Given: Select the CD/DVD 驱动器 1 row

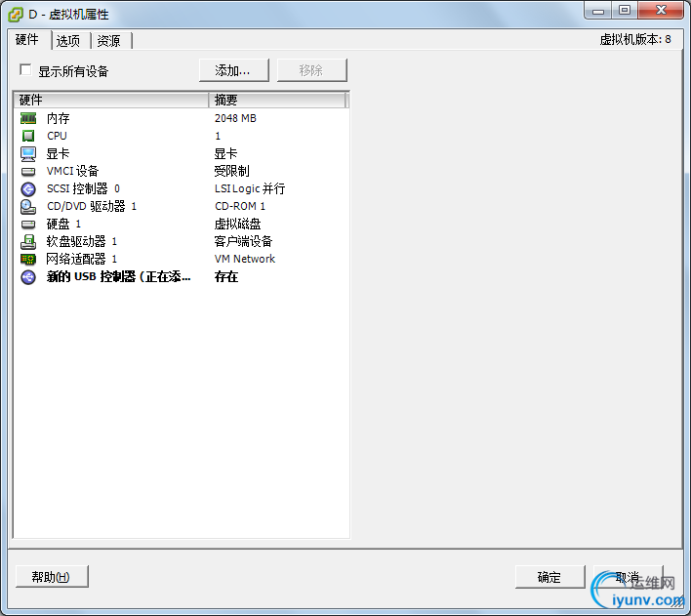Looking at the screenshot, I should point(182,206).
